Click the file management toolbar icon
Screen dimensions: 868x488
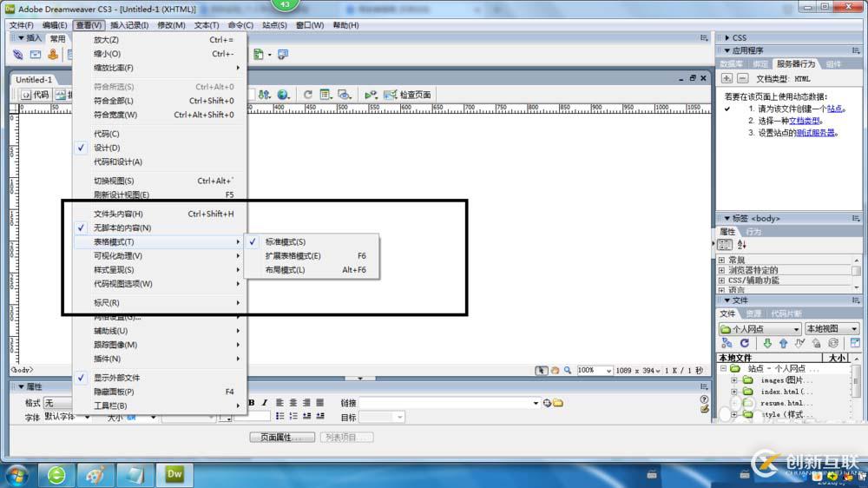[x=265, y=95]
